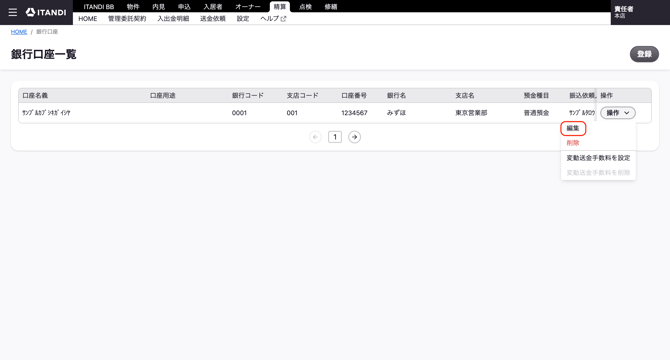Click branch name cell 東京営業部
This screenshot has width=670, height=360.
471,113
